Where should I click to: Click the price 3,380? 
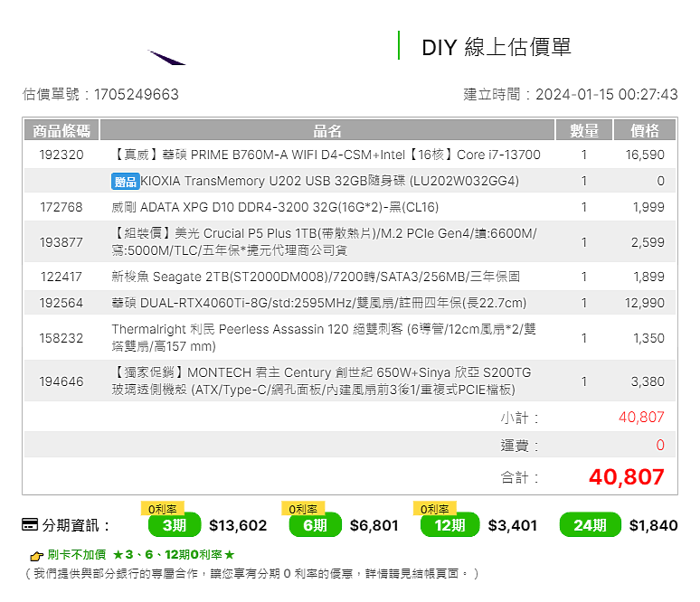[648, 381]
